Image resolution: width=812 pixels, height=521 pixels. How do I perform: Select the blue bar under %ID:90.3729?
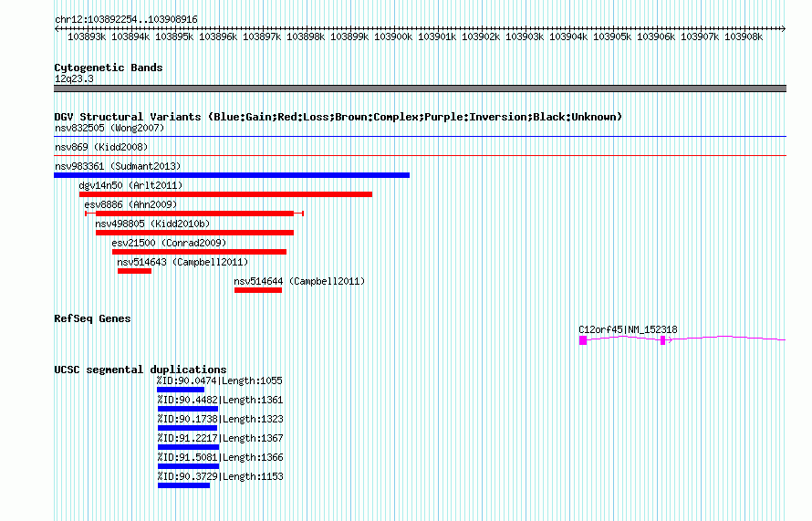183,485
